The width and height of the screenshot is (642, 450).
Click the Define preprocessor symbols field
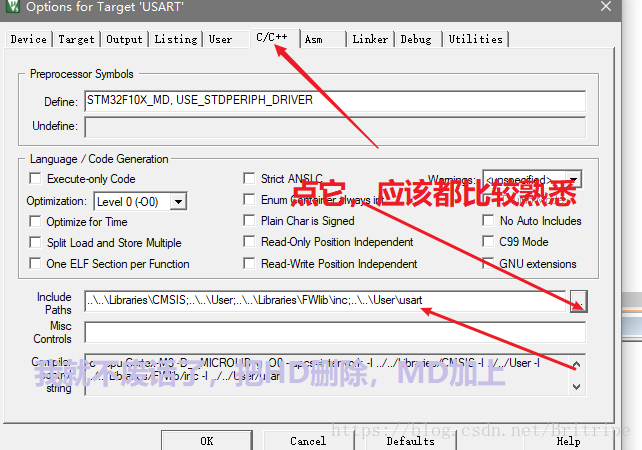click(x=335, y=101)
